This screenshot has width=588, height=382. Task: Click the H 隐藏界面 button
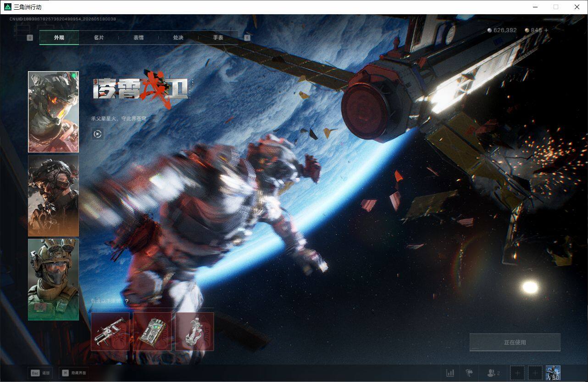coord(74,373)
